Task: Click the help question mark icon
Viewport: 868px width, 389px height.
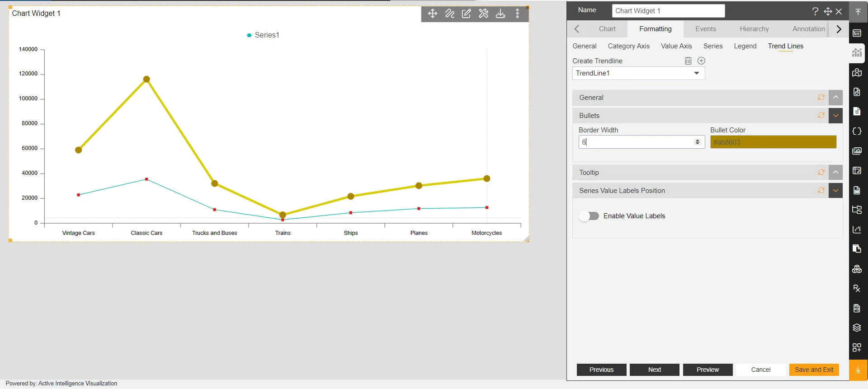Action: pyautogui.click(x=815, y=11)
